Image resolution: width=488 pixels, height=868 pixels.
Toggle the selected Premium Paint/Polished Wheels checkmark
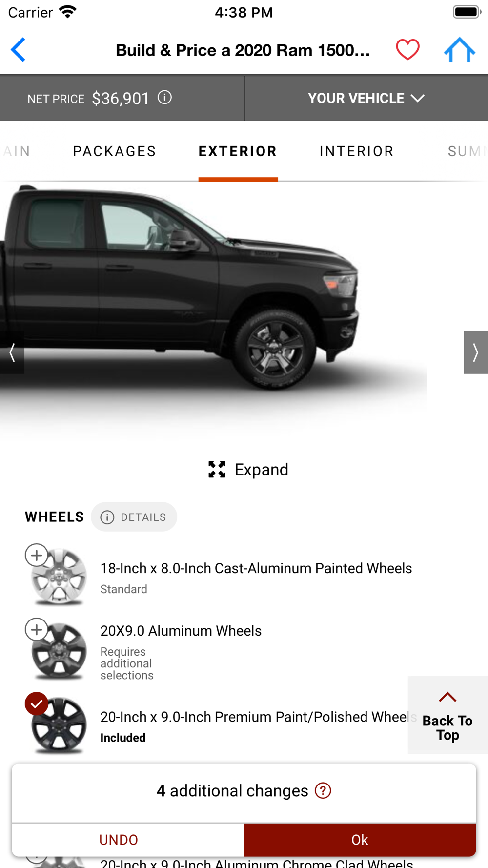point(37,704)
